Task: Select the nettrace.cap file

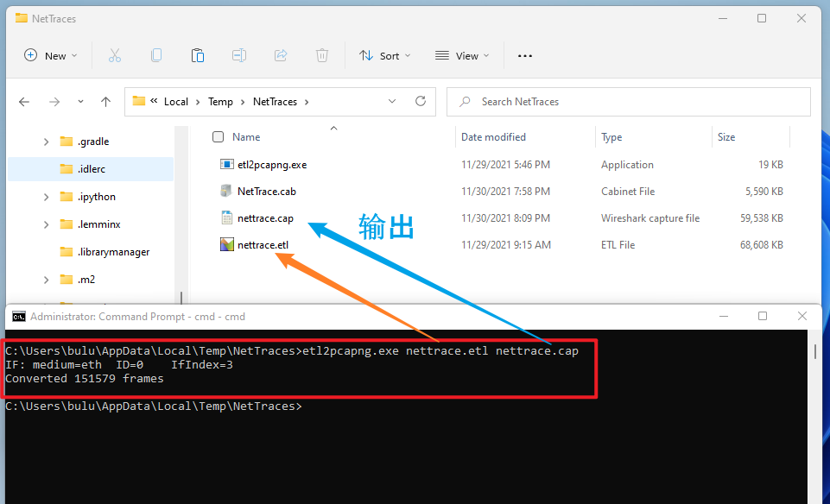Action: pos(265,218)
